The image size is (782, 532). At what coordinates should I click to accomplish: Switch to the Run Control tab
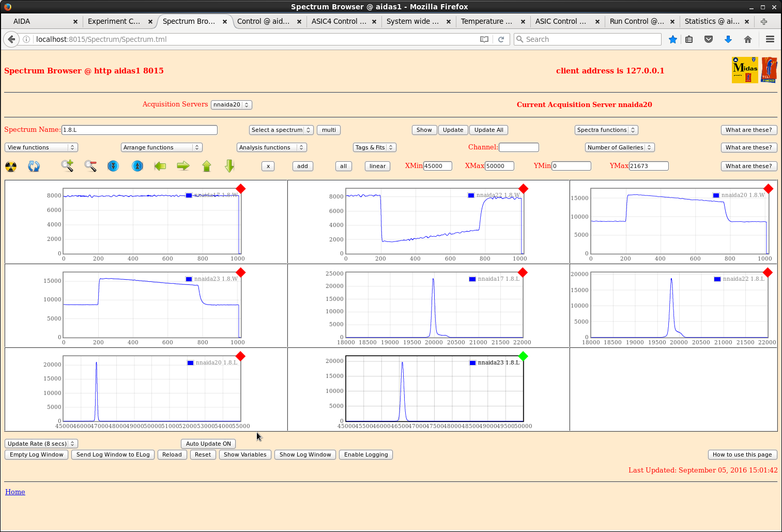[x=637, y=22]
